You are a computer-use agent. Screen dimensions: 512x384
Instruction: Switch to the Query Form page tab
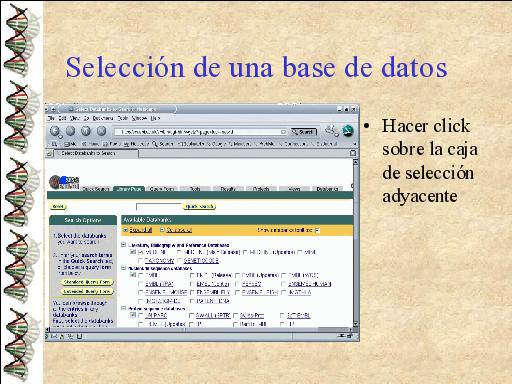162,189
